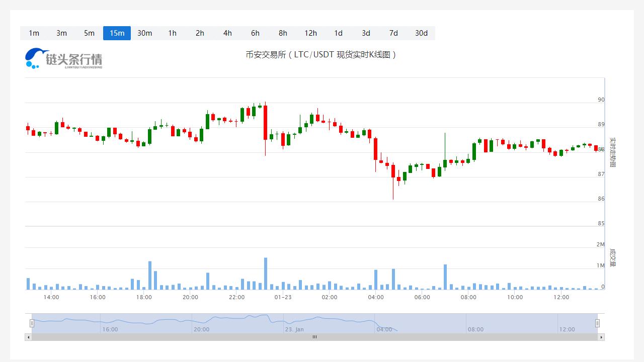Select the 1d interval tab

point(338,33)
